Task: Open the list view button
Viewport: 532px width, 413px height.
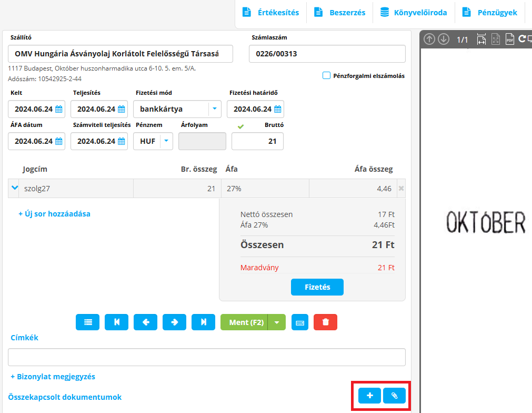Action: click(88, 322)
